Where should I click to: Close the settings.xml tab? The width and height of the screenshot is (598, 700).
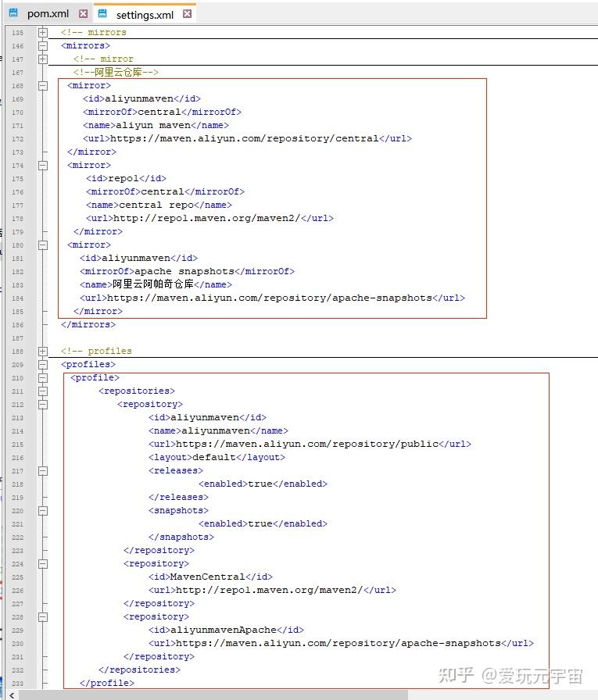click(187, 14)
